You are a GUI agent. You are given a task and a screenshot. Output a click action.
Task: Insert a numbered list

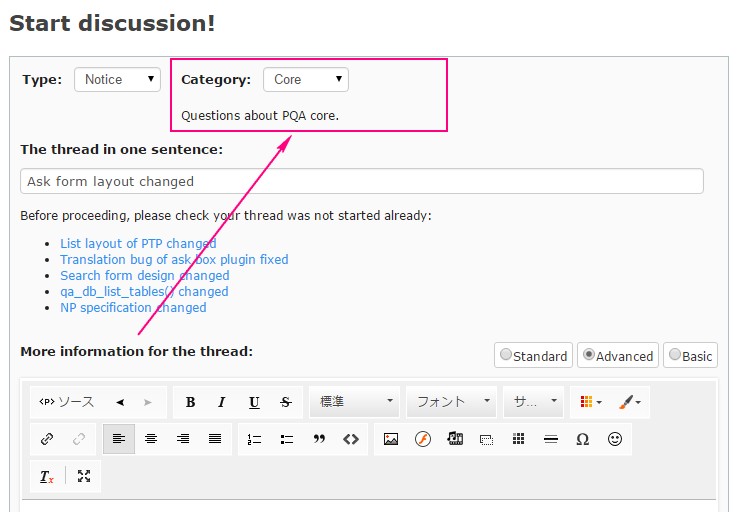[254, 439]
